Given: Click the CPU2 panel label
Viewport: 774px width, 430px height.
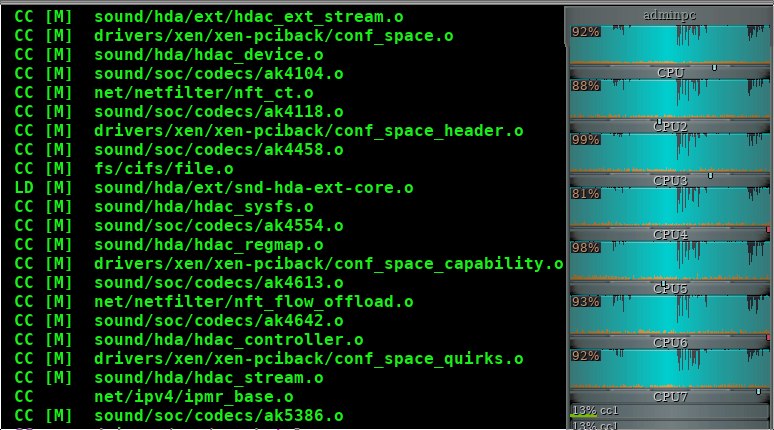Looking at the screenshot, I should pyautogui.click(x=670, y=127).
